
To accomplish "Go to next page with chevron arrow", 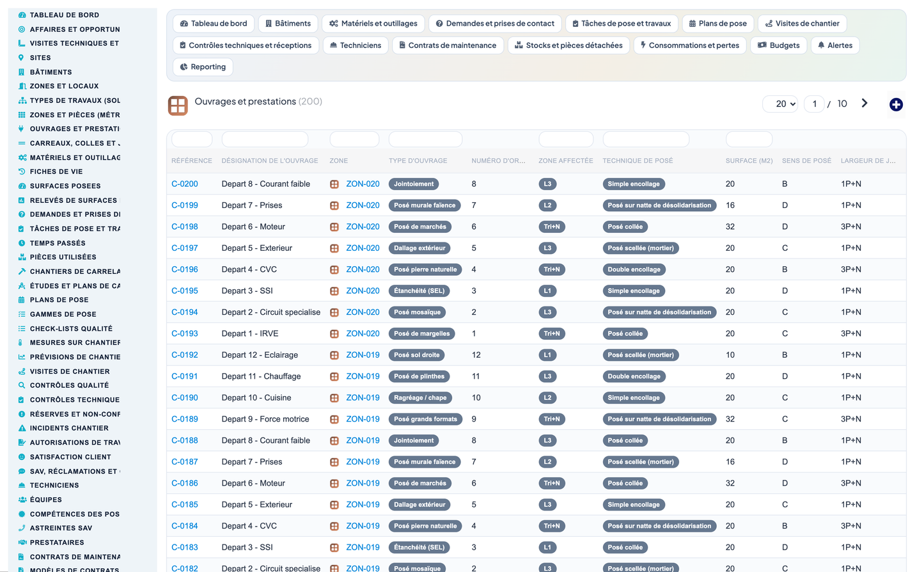I will (864, 103).
